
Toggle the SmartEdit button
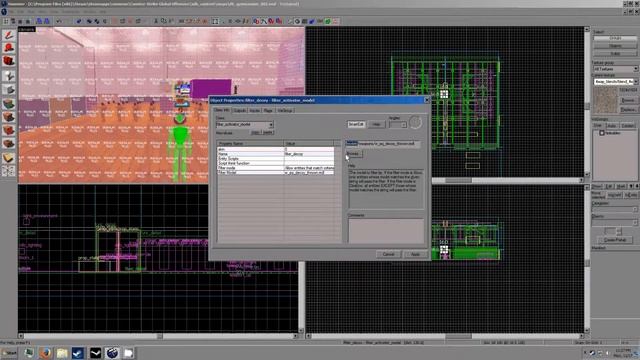pyautogui.click(x=356, y=124)
